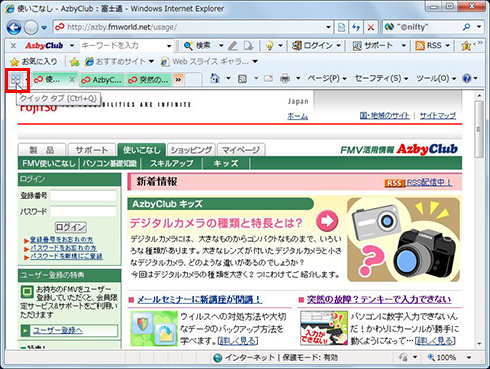The width and height of the screenshot is (490, 369).
Task: Click the browser Forward arrow button
Action: 31,27
